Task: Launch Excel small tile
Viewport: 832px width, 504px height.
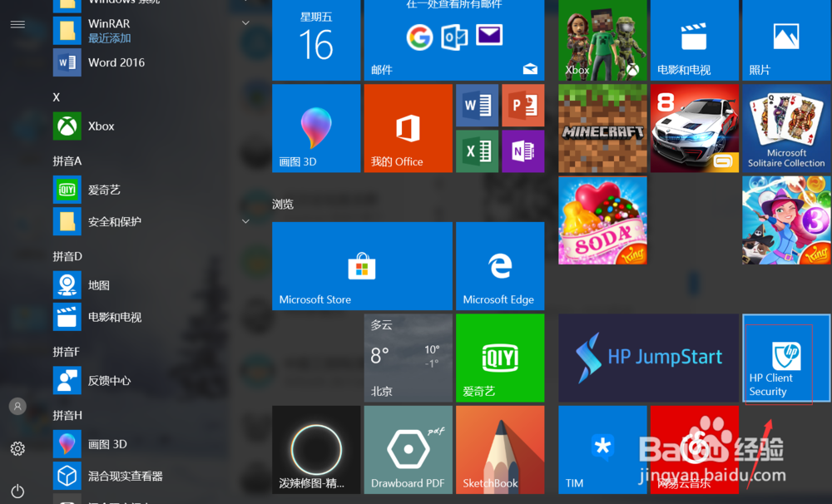Action: pyautogui.click(x=477, y=151)
